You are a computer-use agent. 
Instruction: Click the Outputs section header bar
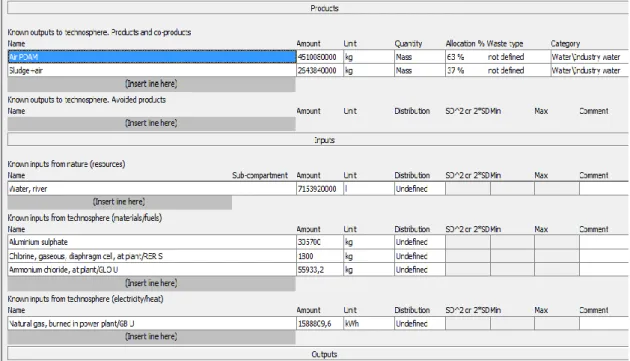tap(318, 354)
